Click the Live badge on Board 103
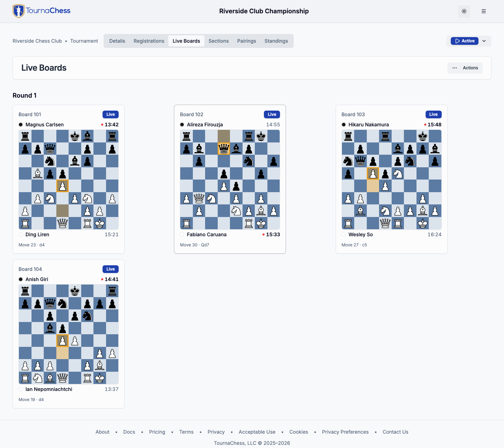Viewport: 504px width, 448px height. (x=433, y=114)
